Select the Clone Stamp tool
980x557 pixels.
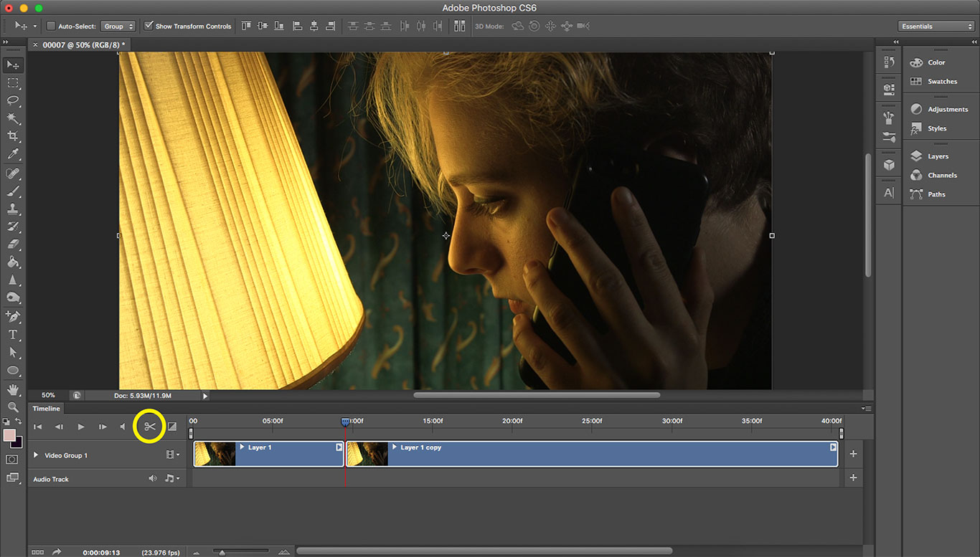pyautogui.click(x=13, y=209)
